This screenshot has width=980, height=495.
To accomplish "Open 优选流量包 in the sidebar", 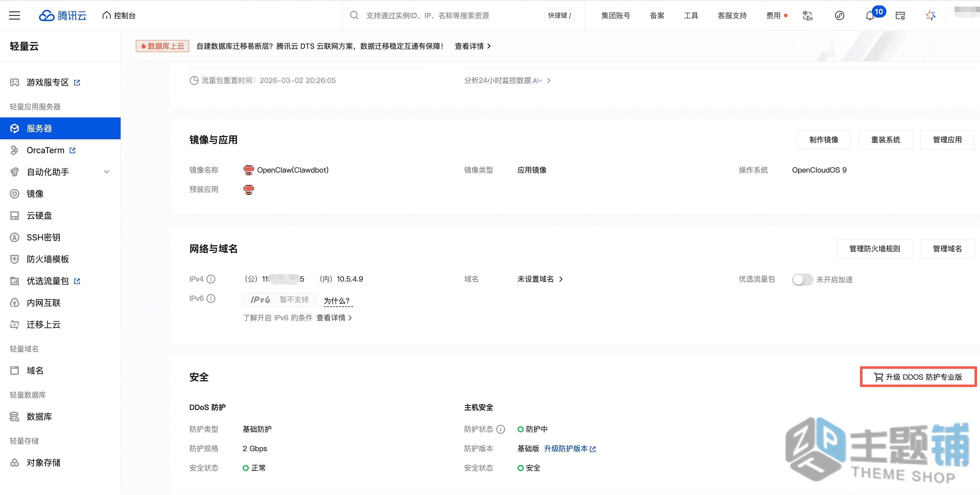I will (48, 281).
